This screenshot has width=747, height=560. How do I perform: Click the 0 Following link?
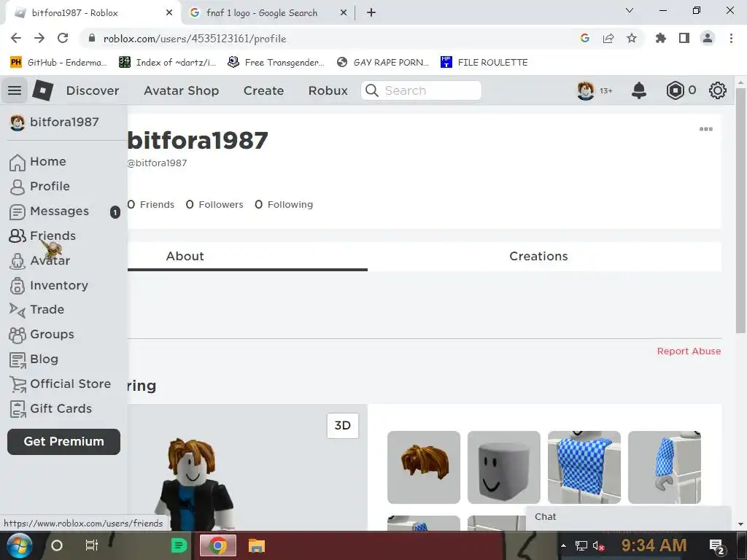[x=284, y=205]
